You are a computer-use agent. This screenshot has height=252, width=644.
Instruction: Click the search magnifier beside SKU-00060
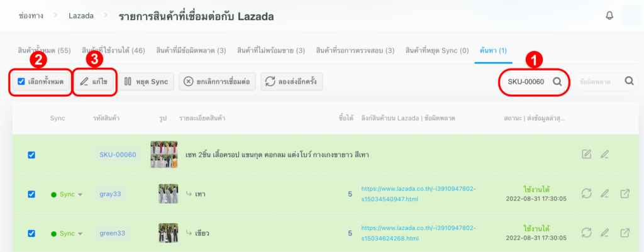coord(557,82)
